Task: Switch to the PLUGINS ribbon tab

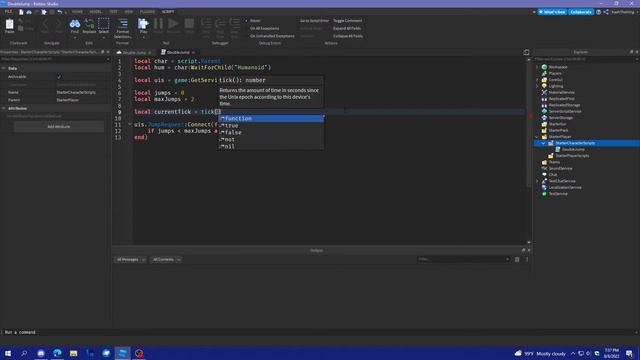Action: click(147, 12)
